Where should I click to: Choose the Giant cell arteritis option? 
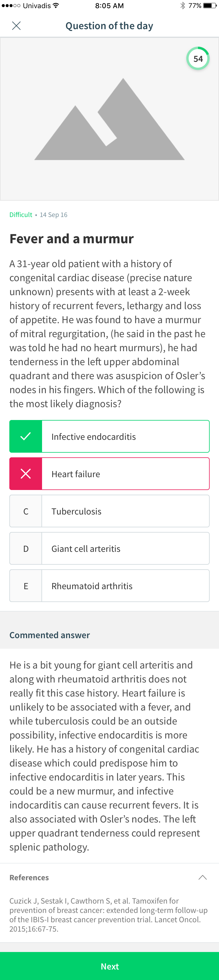pos(110,548)
